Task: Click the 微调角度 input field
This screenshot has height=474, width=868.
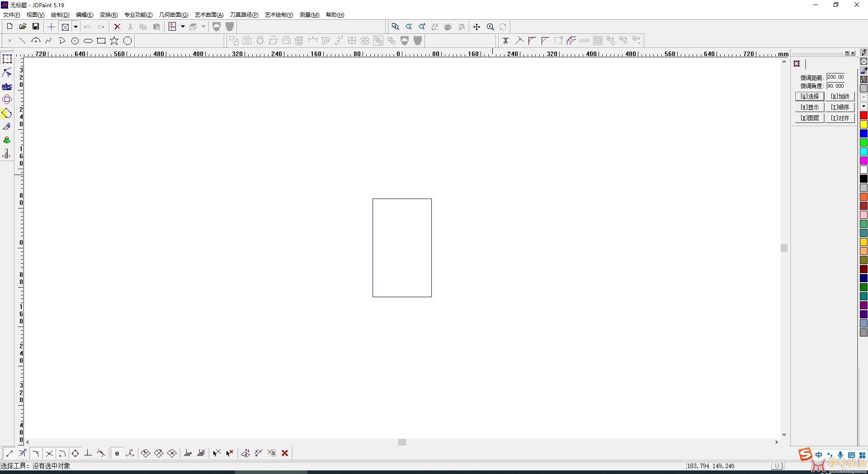Action: pyautogui.click(x=835, y=86)
